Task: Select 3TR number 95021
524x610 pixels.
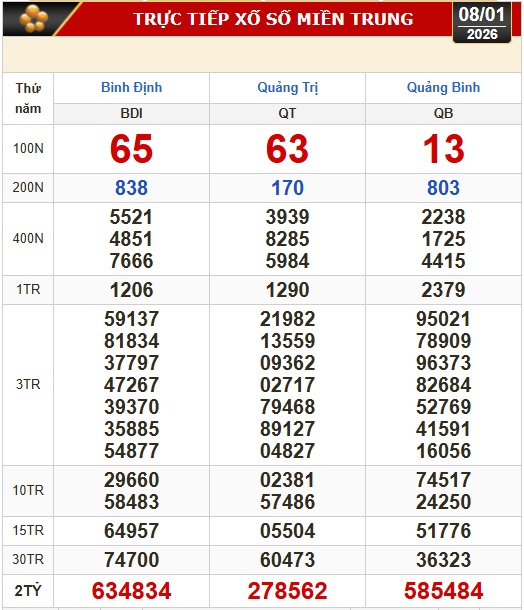Action: pyautogui.click(x=443, y=319)
